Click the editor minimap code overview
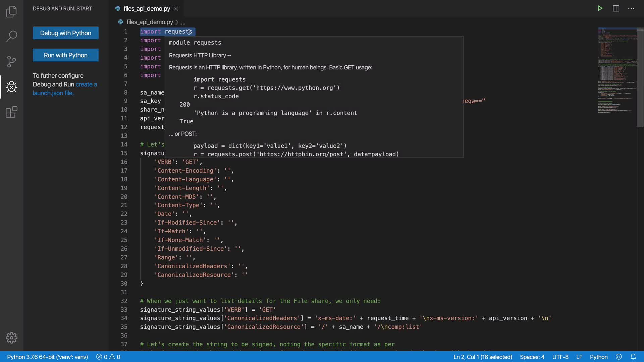This screenshot has width=644, height=362. point(616,70)
